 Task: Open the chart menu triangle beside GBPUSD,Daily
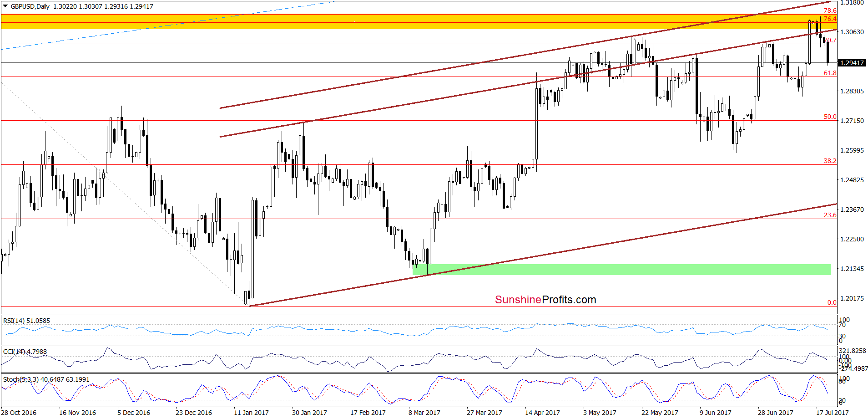(5, 6)
